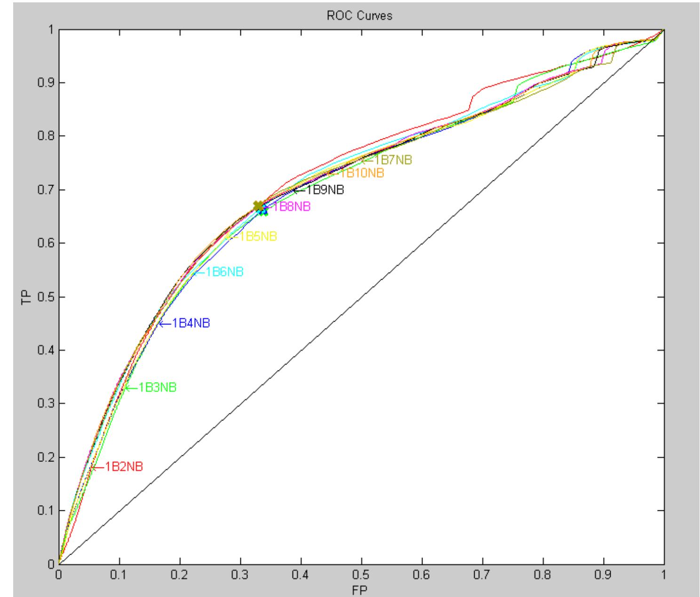
Task: Click x-axis tick label 1
Action: click(664, 575)
